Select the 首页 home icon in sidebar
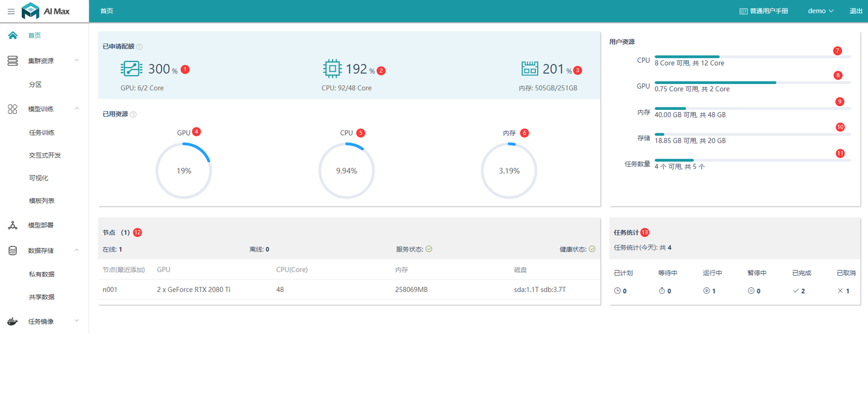Screen dimensions: 868x420 [12, 35]
